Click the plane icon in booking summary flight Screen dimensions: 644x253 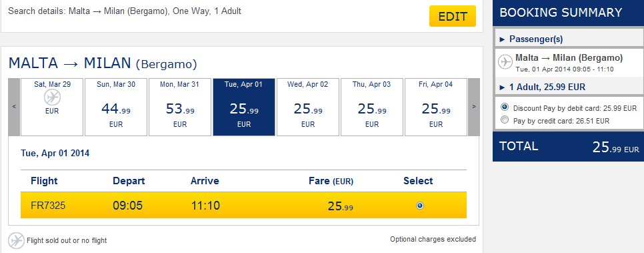505,61
